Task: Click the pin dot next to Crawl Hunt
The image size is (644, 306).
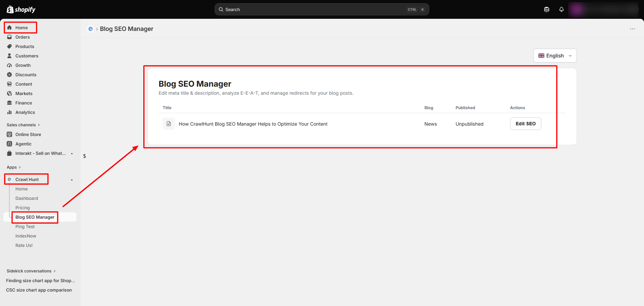Action: pyautogui.click(x=72, y=180)
